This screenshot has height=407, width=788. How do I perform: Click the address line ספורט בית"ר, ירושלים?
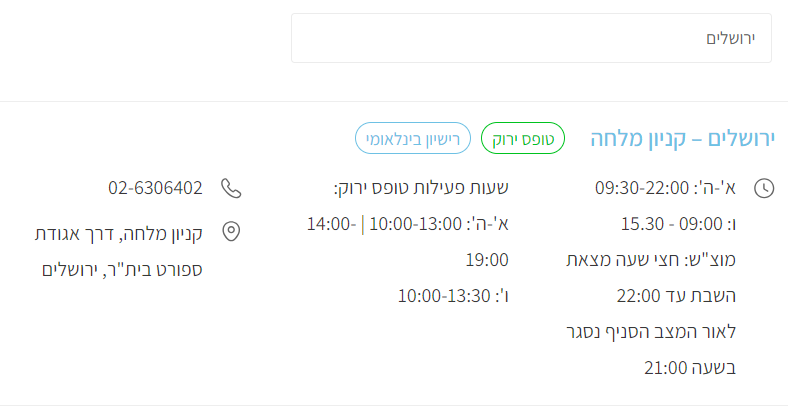click(122, 269)
